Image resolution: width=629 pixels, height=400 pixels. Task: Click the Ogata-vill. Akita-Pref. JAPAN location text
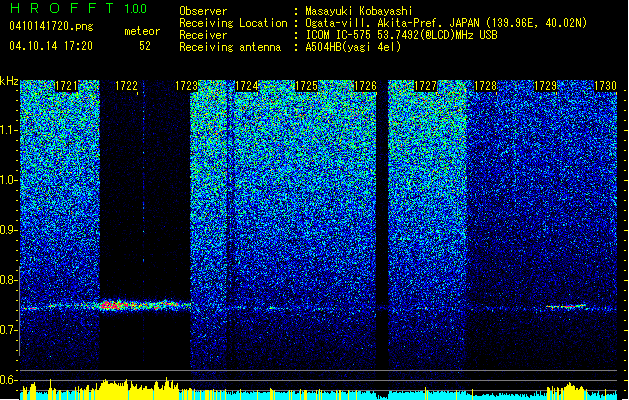(x=446, y=23)
